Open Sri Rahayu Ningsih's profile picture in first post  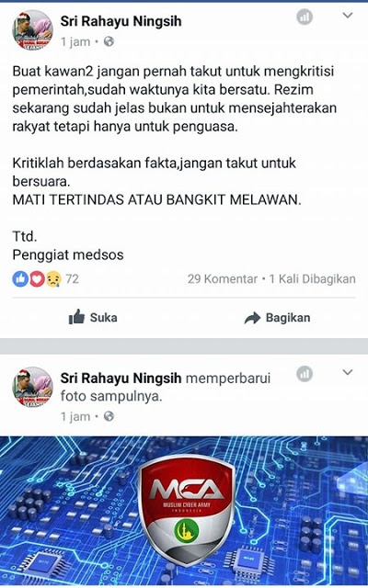pyautogui.click(x=33, y=30)
